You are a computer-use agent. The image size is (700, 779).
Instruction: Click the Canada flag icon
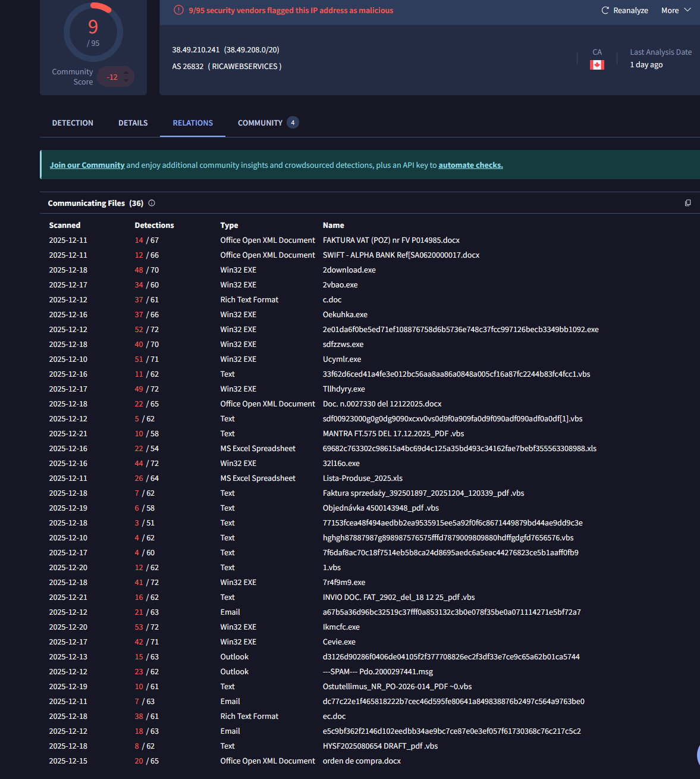pos(597,65)
